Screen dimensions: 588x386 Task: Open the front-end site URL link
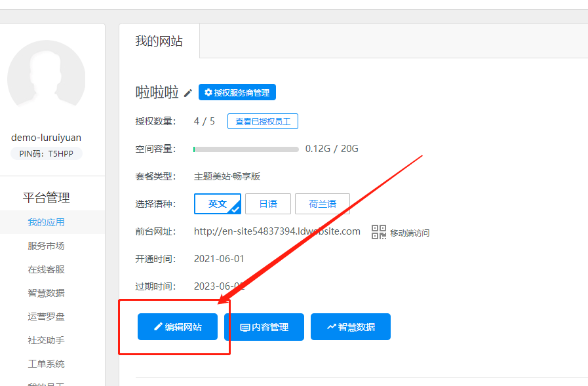[277, 231]
